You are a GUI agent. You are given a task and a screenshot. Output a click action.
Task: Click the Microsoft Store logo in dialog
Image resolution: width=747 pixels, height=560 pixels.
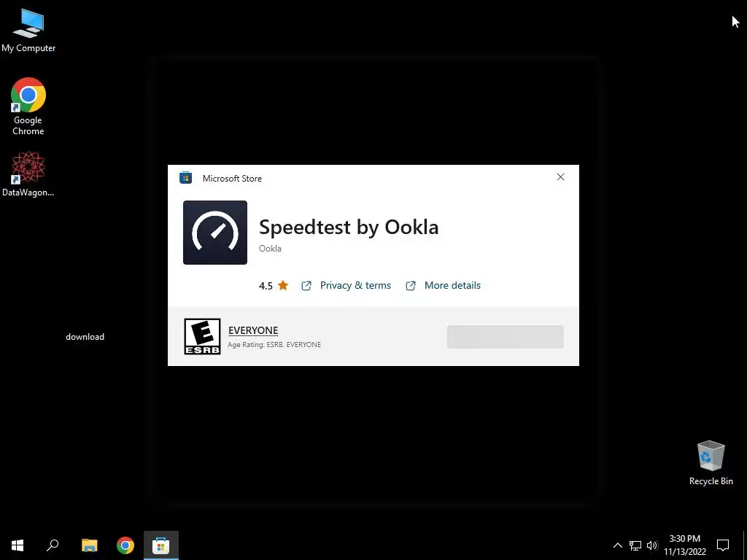point(185,178)
